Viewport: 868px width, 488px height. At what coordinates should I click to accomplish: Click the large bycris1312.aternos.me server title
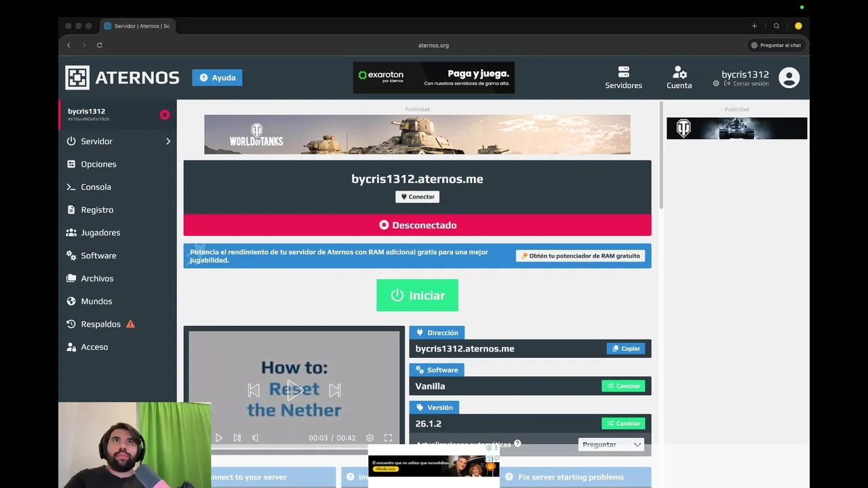(x=417, y=179)
